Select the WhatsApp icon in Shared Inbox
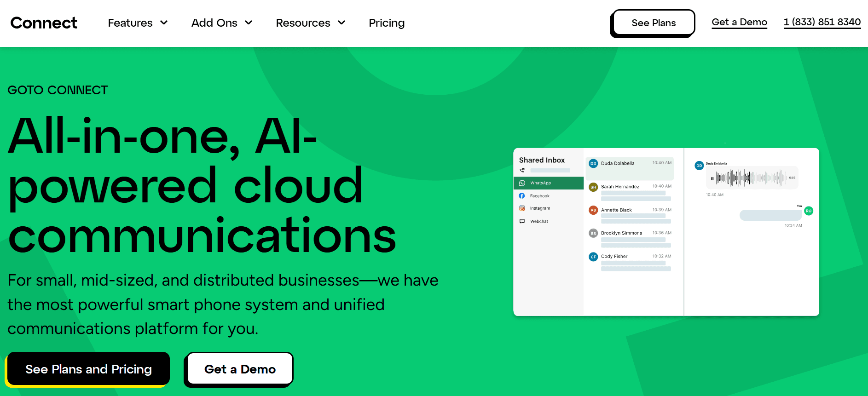Screen dimensions: 868x396 [x=522, y=183]
